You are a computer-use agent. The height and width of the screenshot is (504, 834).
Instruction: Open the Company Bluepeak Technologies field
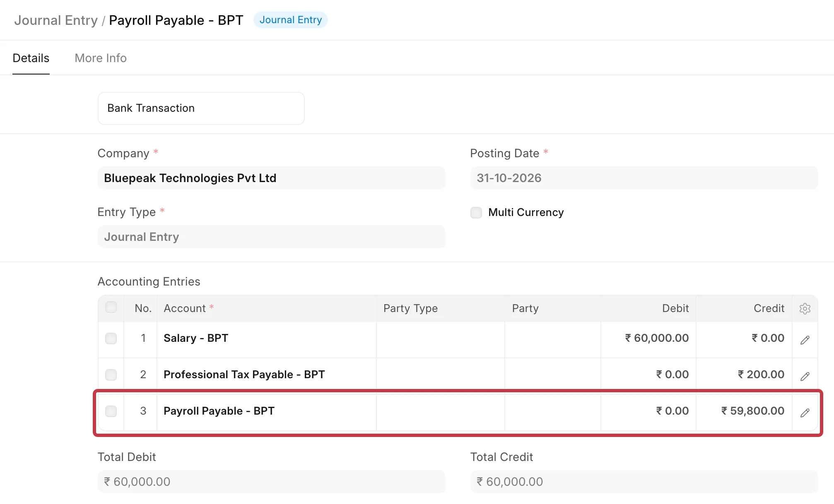click(x=272, y=178)
